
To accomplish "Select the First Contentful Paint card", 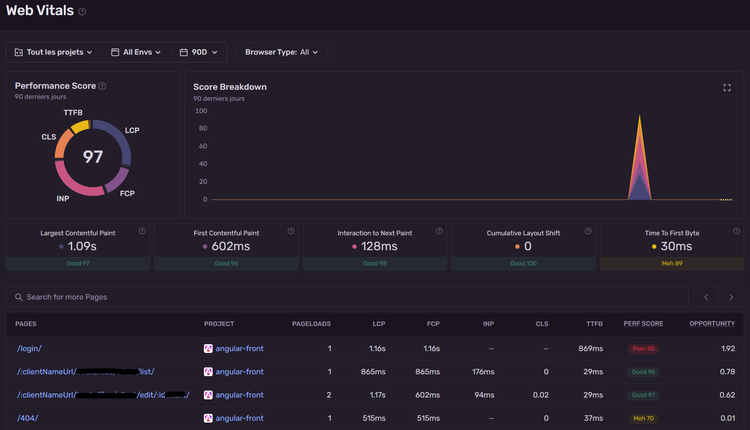I will tap(226, 247).
